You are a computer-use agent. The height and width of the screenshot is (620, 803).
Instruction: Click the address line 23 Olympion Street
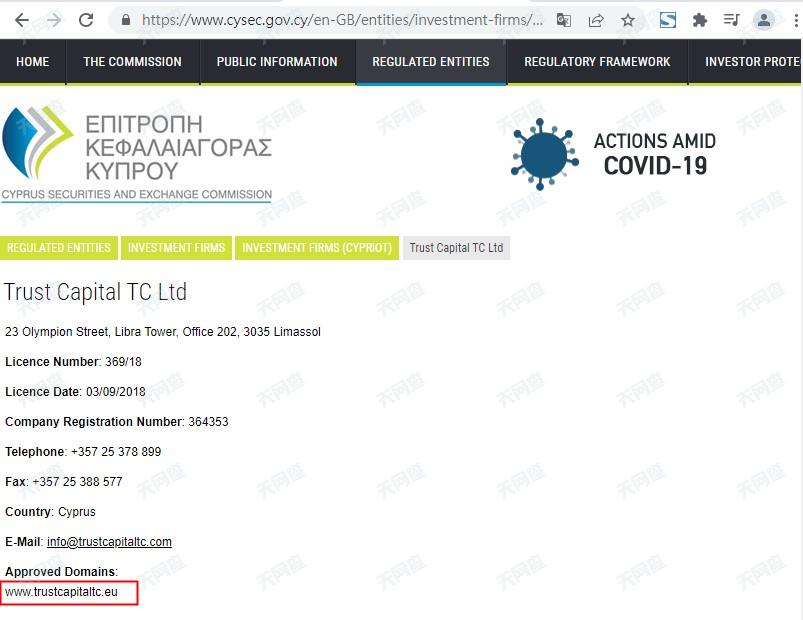(x=163, y=332)
